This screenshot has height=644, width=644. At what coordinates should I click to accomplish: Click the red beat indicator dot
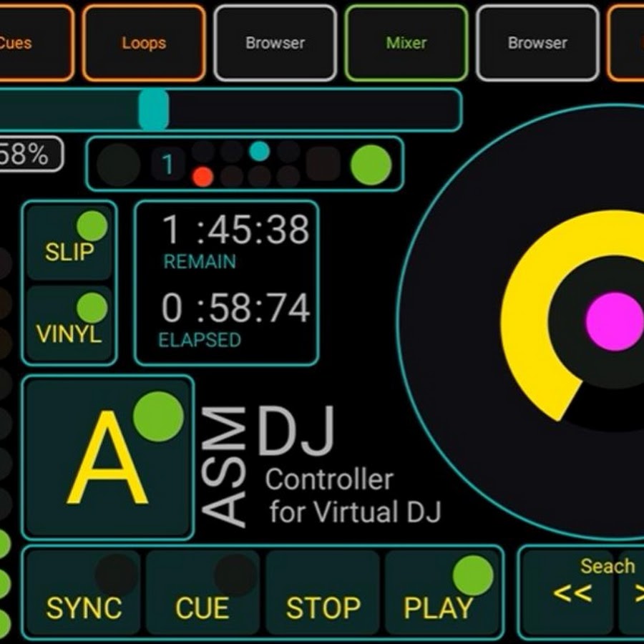pyautogui.click(x=203, y=177)
